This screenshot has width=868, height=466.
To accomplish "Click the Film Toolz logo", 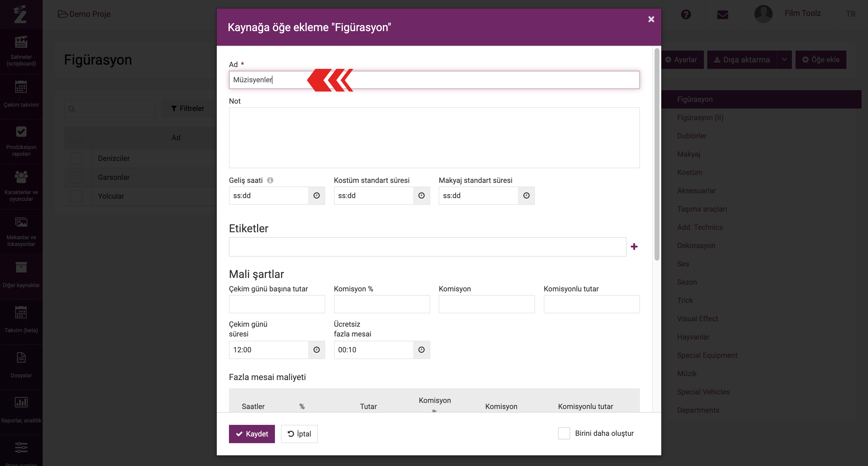I will [20, 14].
